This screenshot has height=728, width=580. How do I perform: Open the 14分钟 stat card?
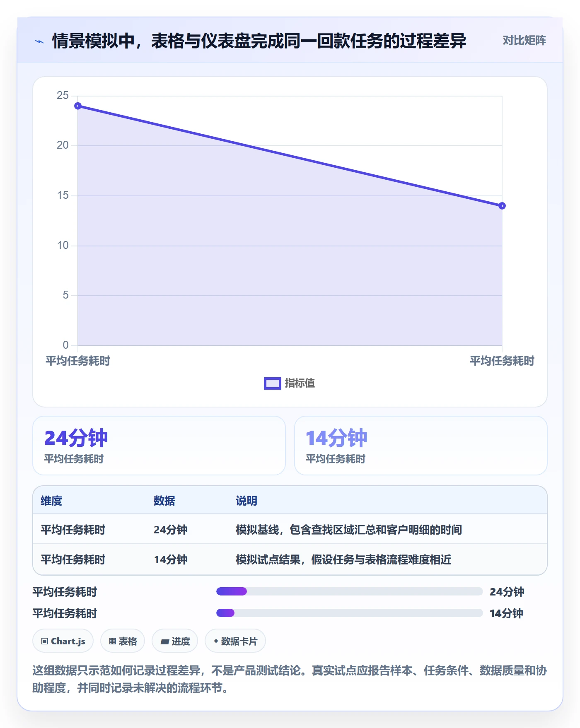(421, 446)
